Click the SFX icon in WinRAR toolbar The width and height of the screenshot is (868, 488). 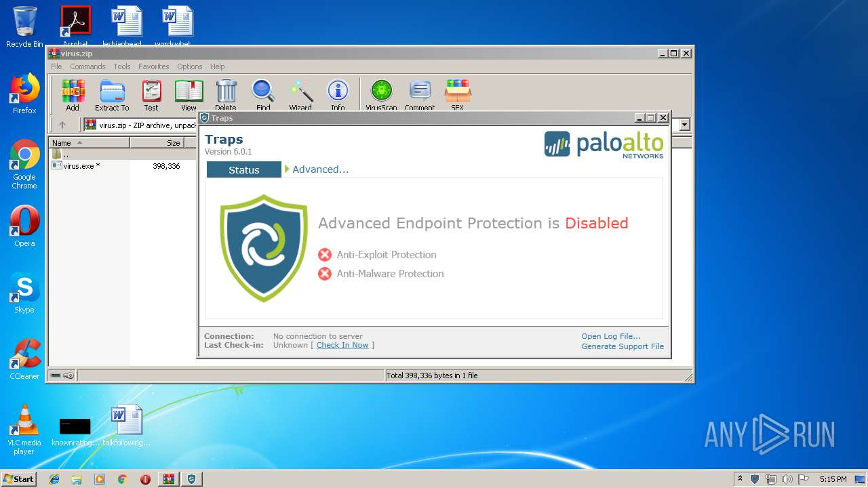pyautogui.click(x=458, y=95)
